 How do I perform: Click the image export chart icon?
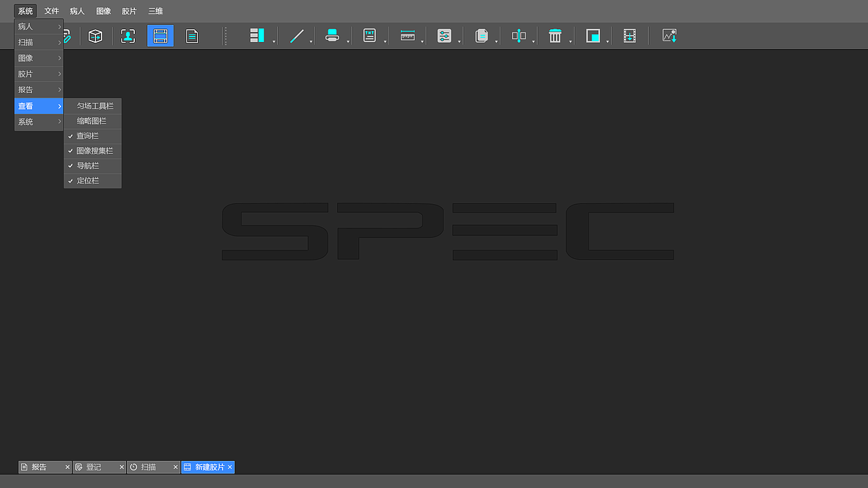click(669, 36)
